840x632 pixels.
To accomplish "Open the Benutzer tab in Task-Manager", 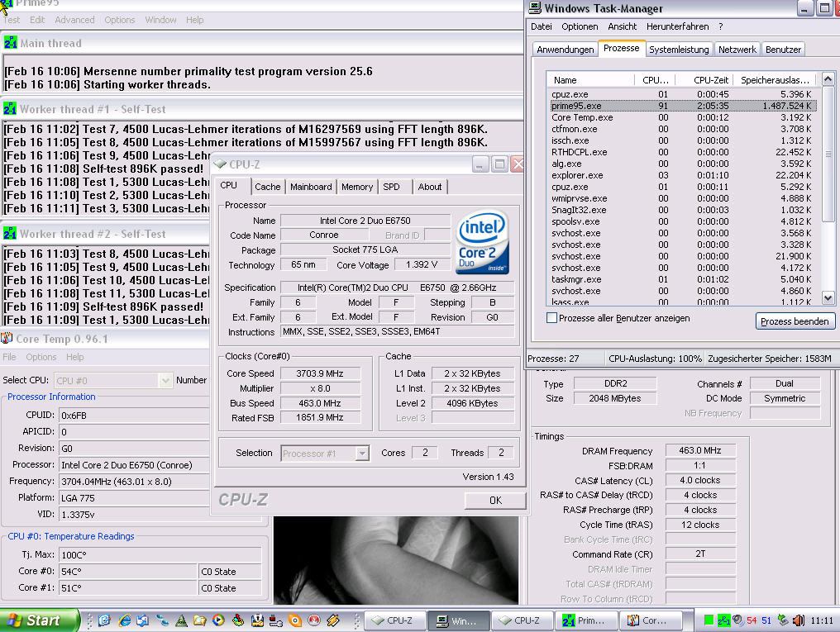I will (783, 50).
